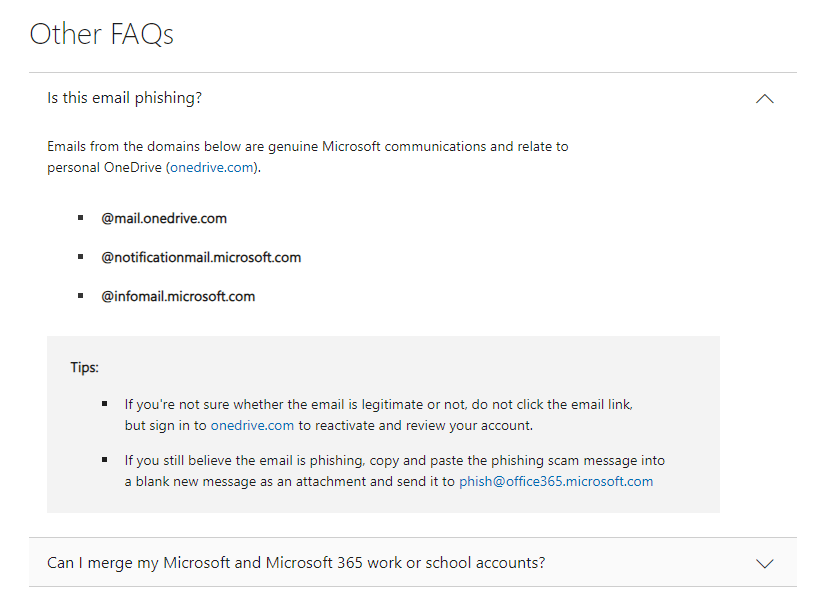The image size is (825, 605).
Task: Click the bullet beside @mail.onedrive.com
Action: click(x=81, y=218)
